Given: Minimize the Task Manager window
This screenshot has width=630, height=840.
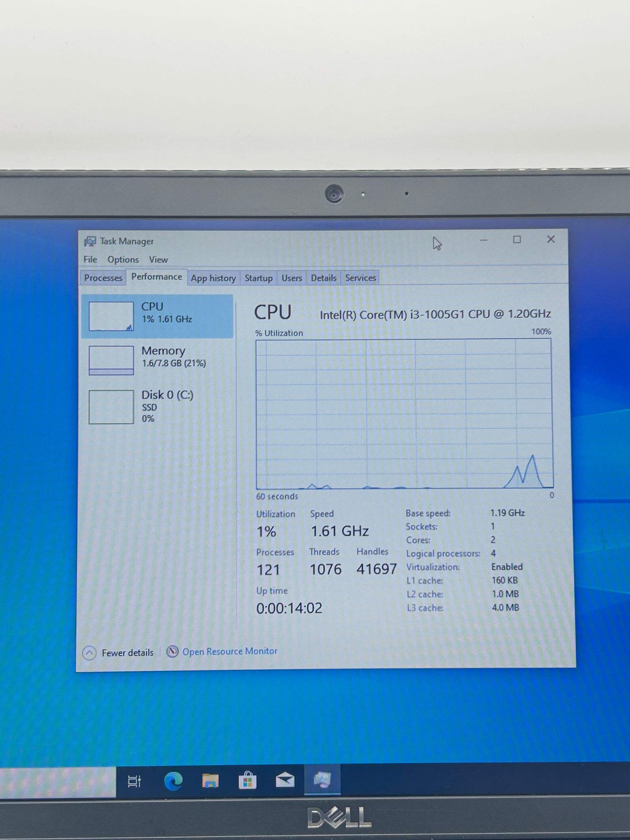Looking at the screenshot, I should pos(484,240).
